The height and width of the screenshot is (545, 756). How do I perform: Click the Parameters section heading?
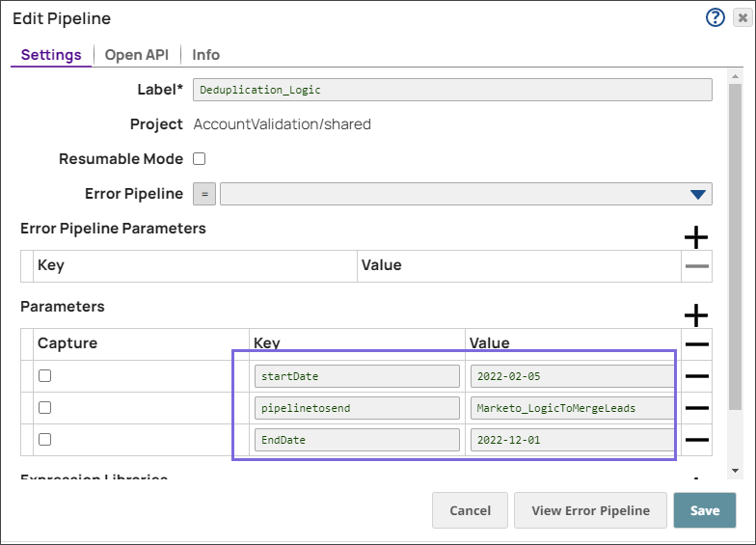click(62, 307)
